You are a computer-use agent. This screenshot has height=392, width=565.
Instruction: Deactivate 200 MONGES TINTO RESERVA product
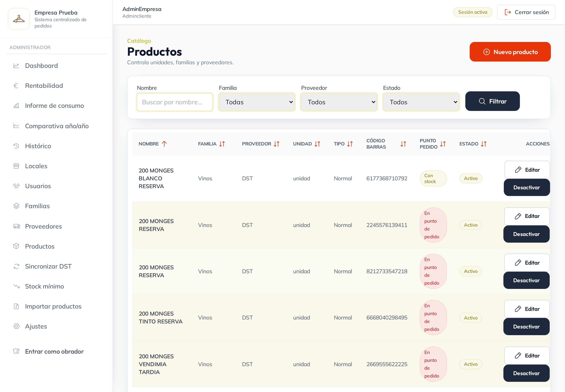click(x=526, y=326)
